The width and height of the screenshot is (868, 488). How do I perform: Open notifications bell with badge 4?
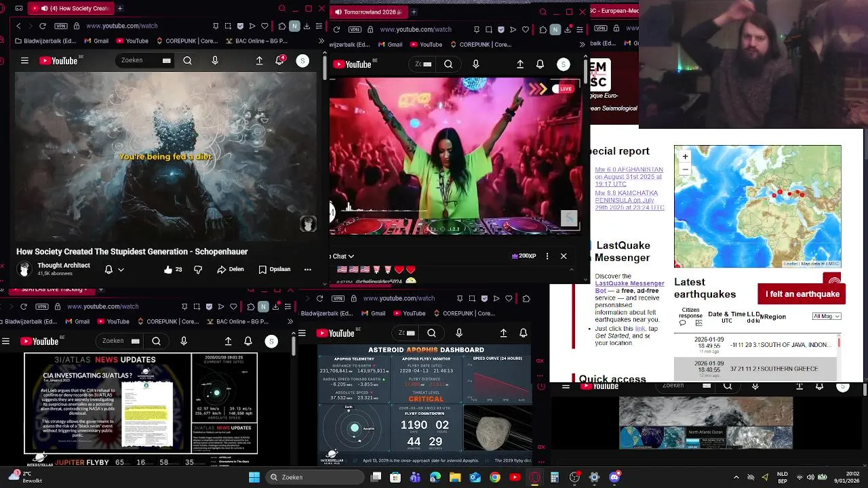tap(279, 60)
